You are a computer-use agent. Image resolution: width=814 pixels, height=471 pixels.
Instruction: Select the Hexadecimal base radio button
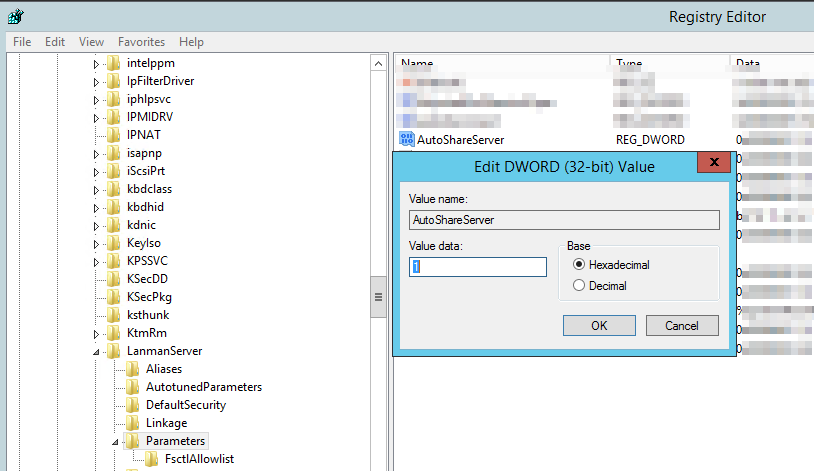(x=579, y=264)
